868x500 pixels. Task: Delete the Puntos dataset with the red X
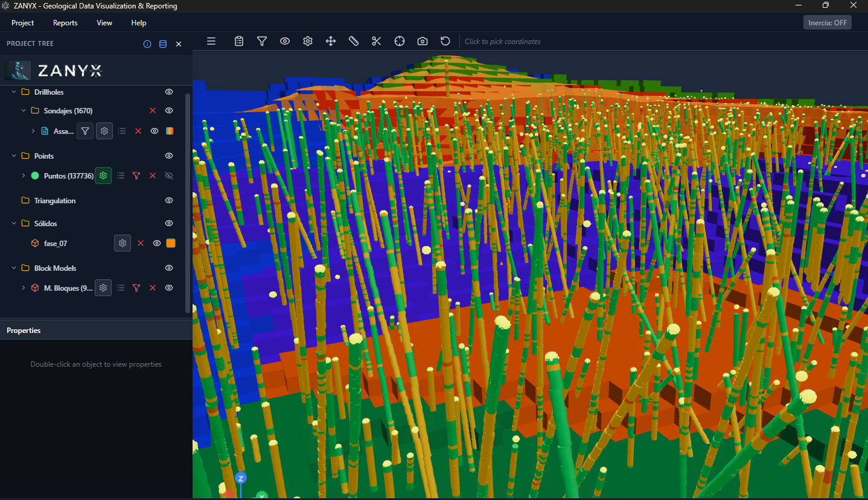(152, 176)
